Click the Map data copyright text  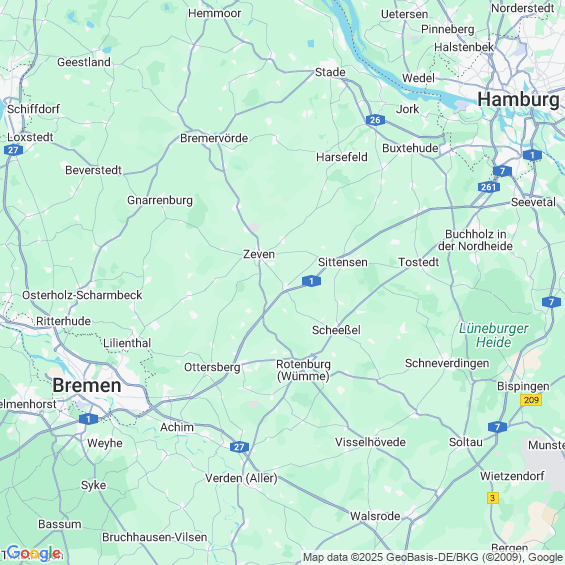point(433,557)
